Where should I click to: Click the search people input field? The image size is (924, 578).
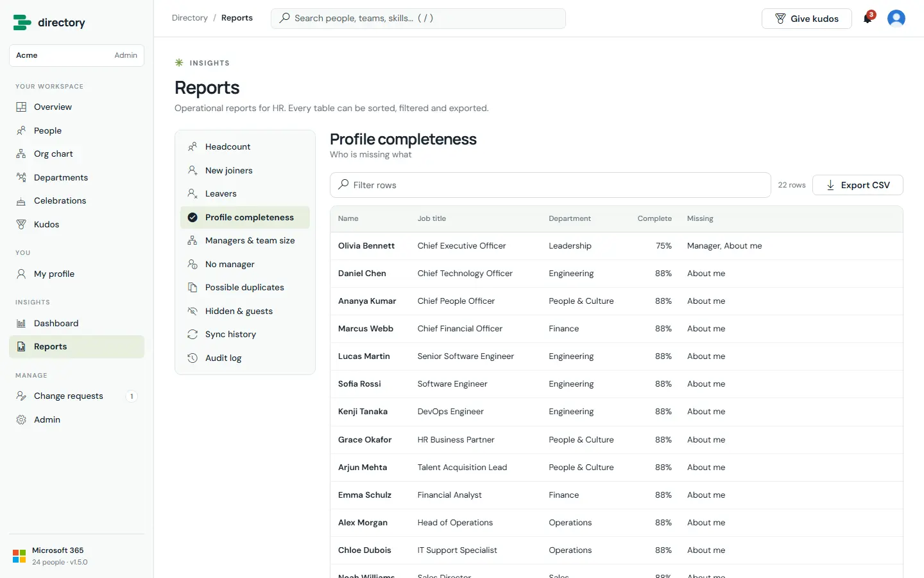coord(418,19)
